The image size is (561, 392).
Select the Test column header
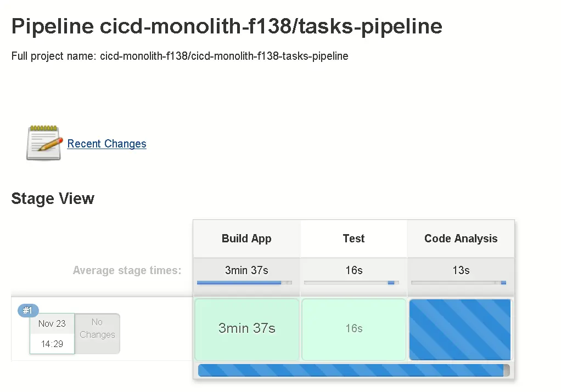click(354, 238)
